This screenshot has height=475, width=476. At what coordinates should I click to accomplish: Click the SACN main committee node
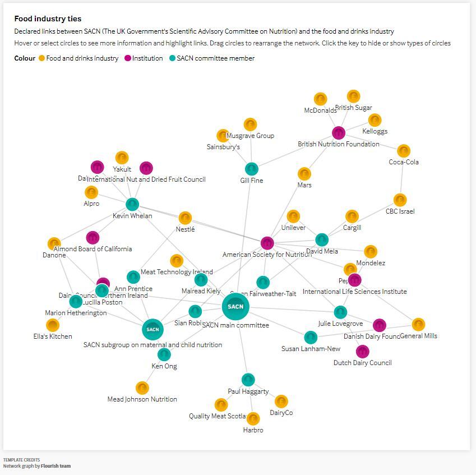(235, 306)
